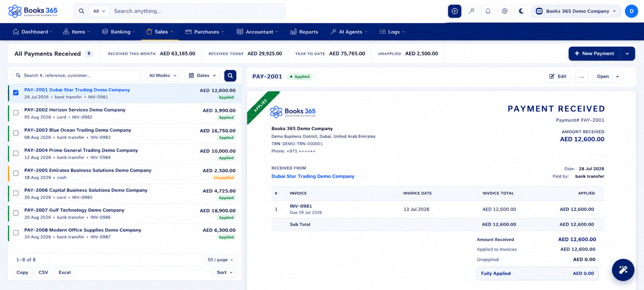Screen dimensions: 644x290
Task: Click the New Payment button
Action: (x=594, y=53)
